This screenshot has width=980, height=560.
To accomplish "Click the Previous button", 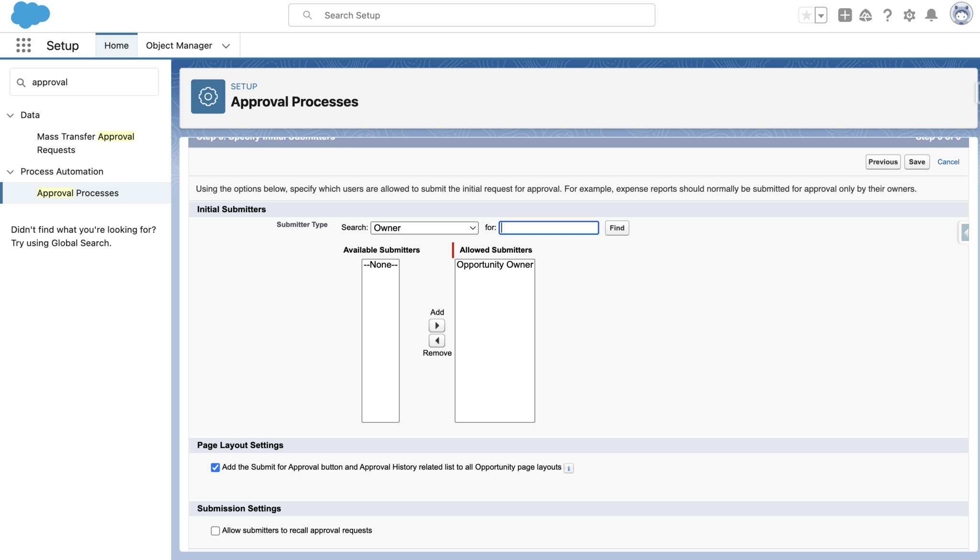I will pos(883,162).
